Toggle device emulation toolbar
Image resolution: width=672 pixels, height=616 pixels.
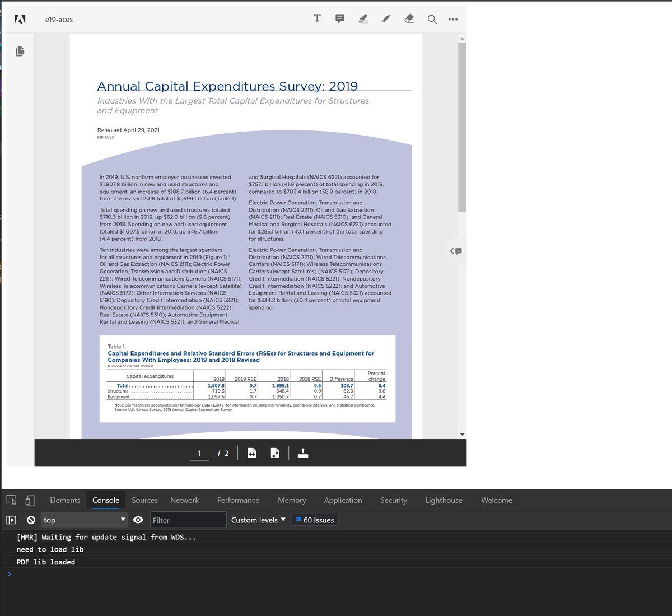[x=30, y=500]
